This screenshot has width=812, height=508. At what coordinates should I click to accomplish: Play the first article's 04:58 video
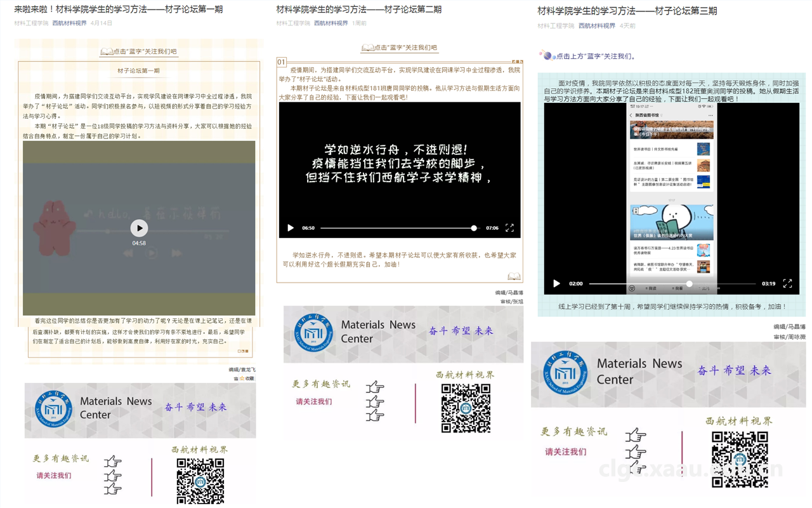coord(139,228)
